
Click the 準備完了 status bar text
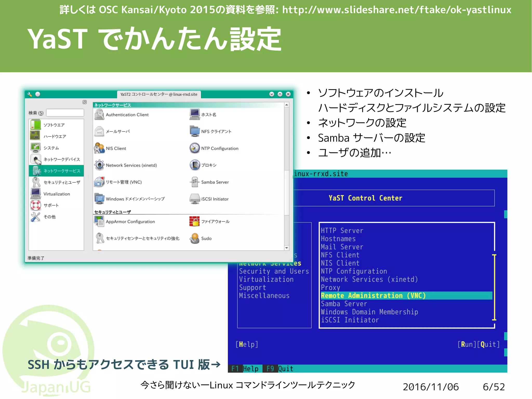point(36,258)
